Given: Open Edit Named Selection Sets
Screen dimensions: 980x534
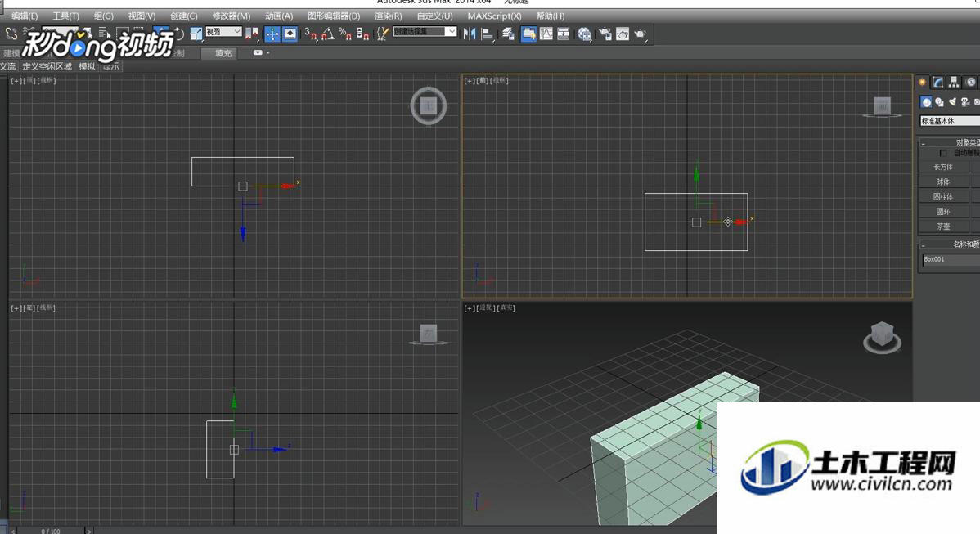Looking at the screenshot, I should [383, 34].
